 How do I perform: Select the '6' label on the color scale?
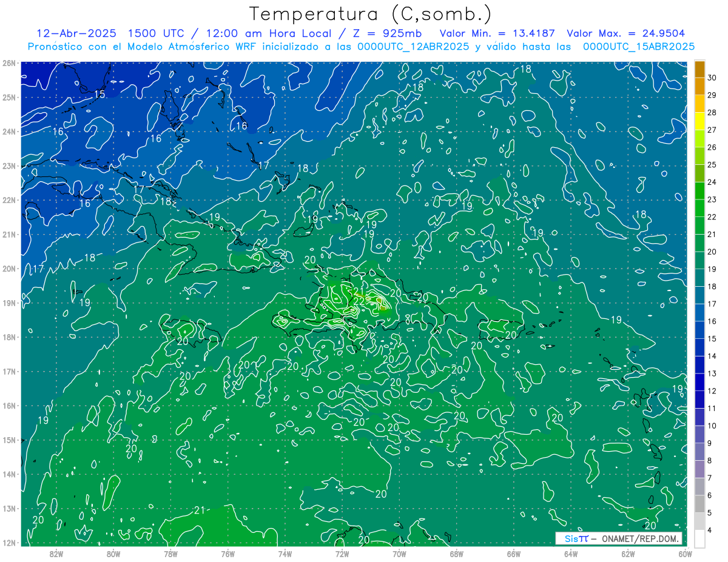(710, 495)
